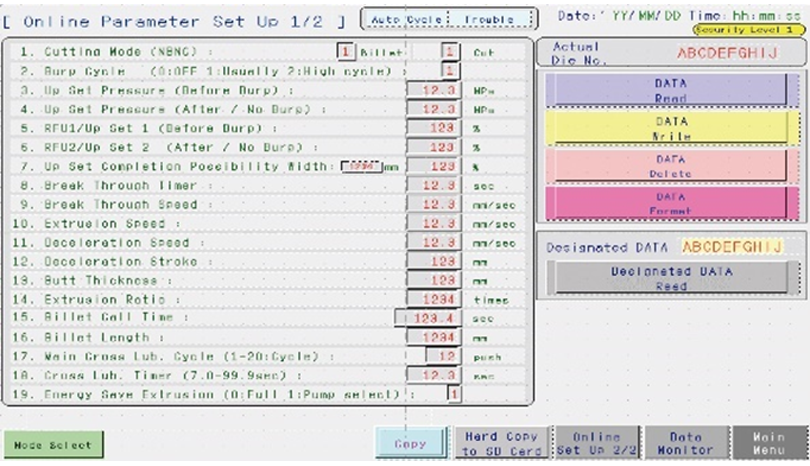Open the Data Monitor screen

(x=685, y=443)
